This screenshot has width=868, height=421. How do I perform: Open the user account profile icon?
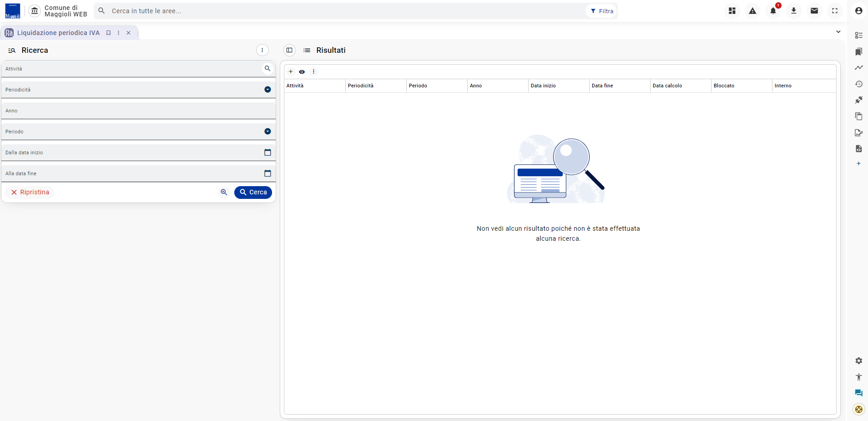[x=858, y=11]
